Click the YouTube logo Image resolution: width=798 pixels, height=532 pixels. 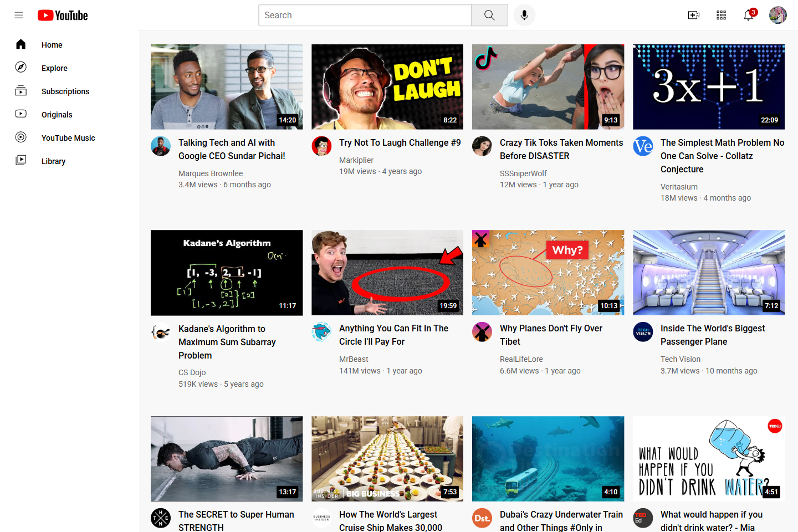[63, 16]
